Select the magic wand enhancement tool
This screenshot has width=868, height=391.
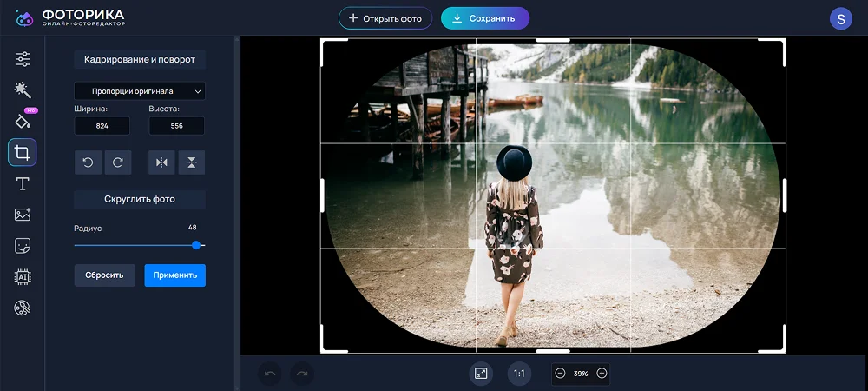(23, 89)
